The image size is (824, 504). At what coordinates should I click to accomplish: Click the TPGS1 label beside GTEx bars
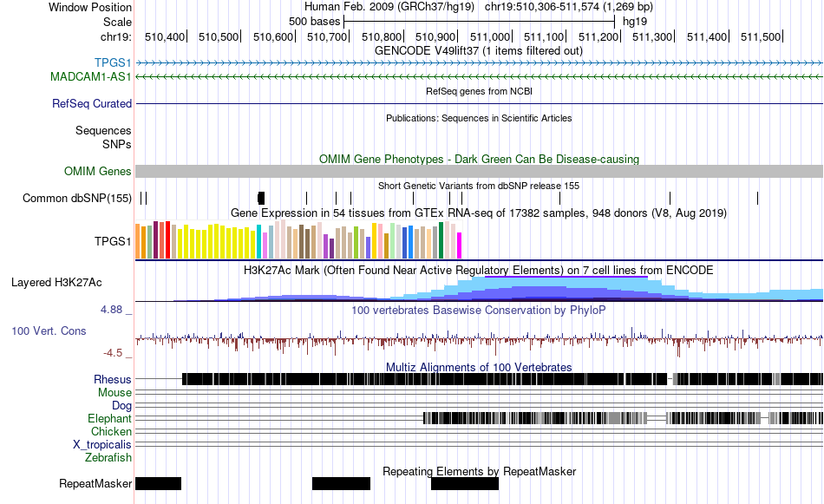pos(113,241)
